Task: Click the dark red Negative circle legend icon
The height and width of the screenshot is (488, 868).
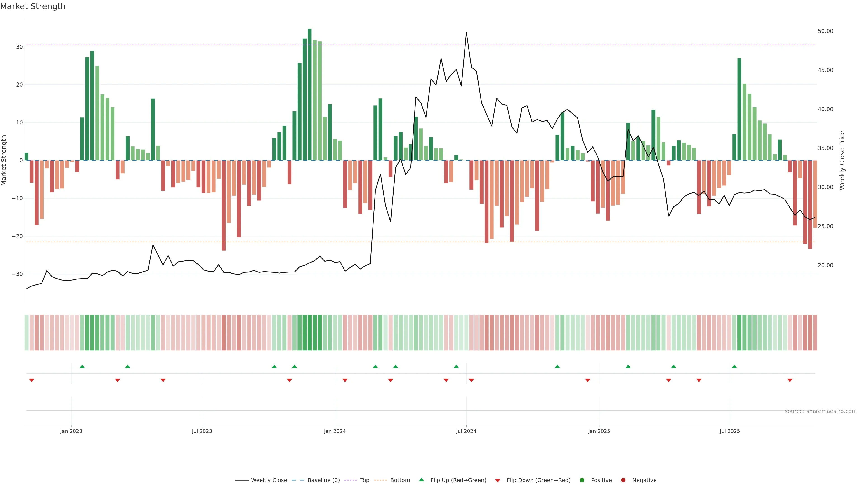Action: (623, 480)
